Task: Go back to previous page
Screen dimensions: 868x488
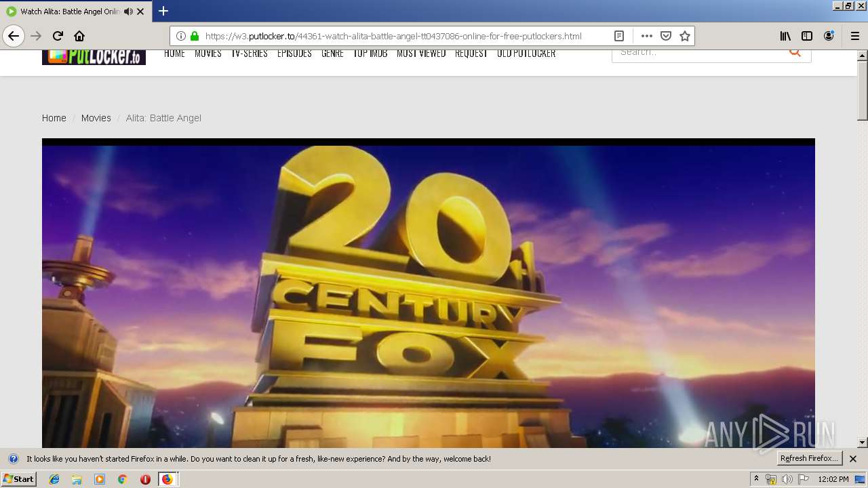Action: (x=14, y=36)
